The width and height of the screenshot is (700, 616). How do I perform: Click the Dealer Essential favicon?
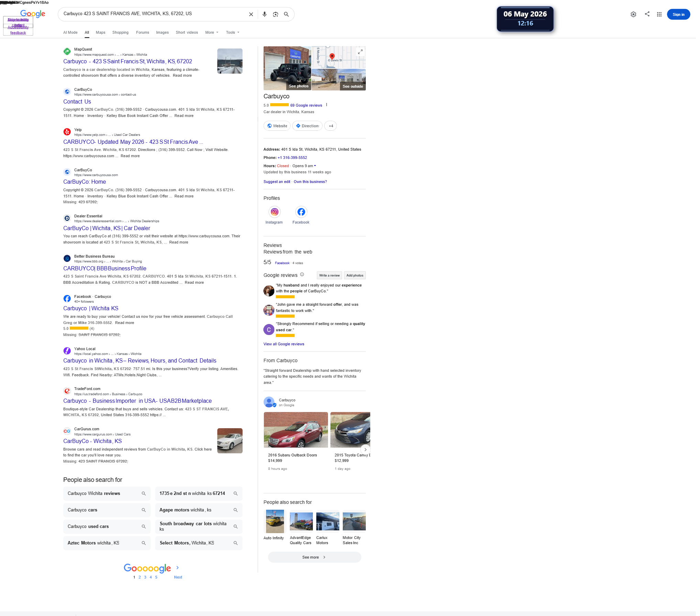67,218
